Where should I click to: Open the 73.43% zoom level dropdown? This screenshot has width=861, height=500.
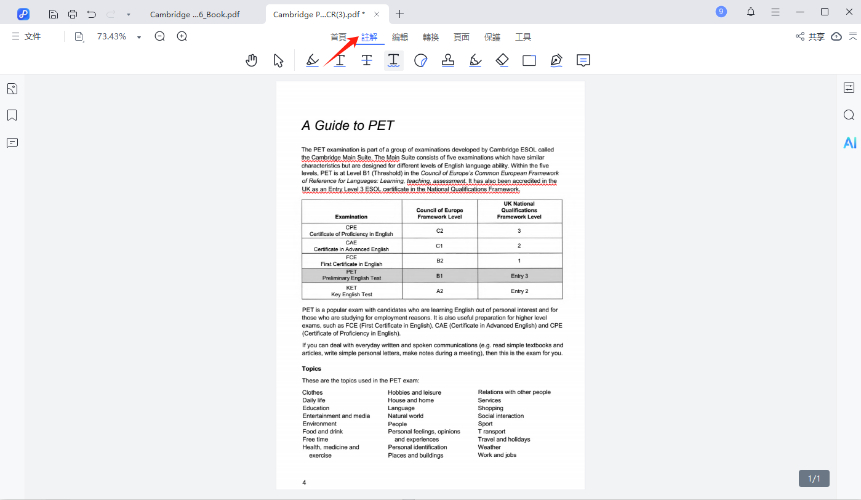coord(139,37)
